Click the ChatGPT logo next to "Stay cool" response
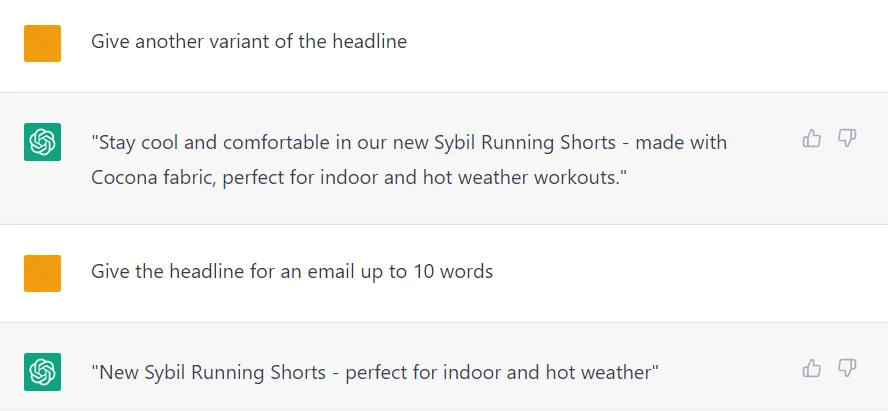Viewport: 888px width, 411px height. [x=43, y=142]
